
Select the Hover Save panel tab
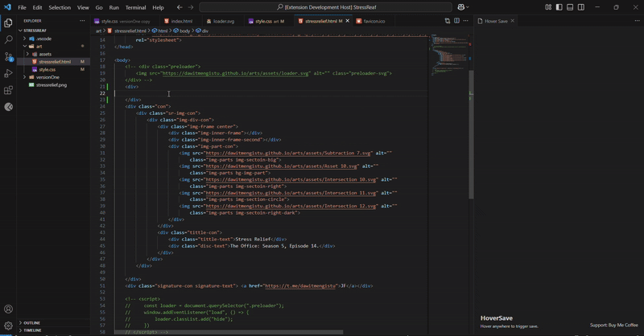point(496,21)
